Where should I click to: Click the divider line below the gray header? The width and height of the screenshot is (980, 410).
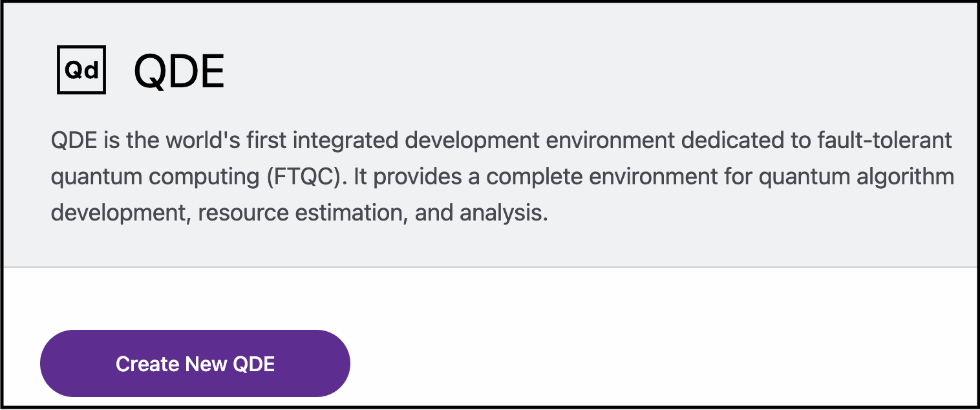(x=490, y=266)
